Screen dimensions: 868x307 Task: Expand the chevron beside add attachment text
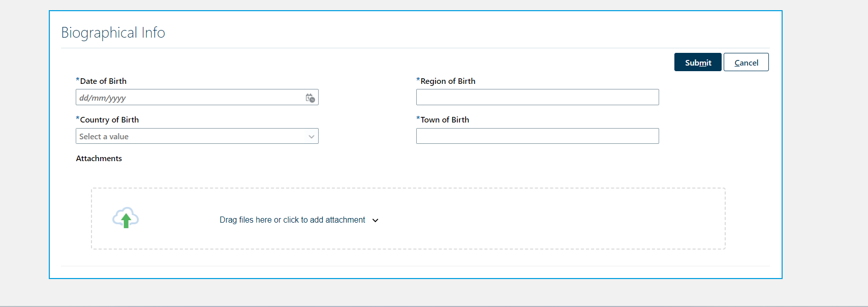point(376,220)
